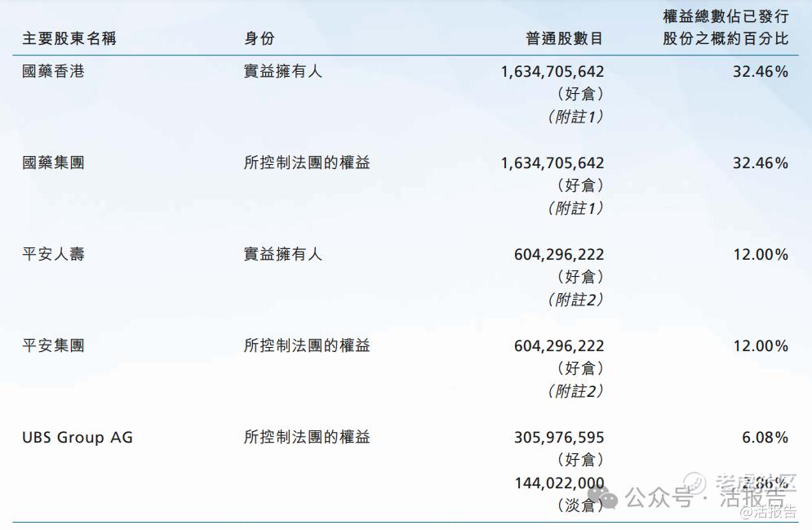Click the (淡倉) short position label

tap(580, 506)
